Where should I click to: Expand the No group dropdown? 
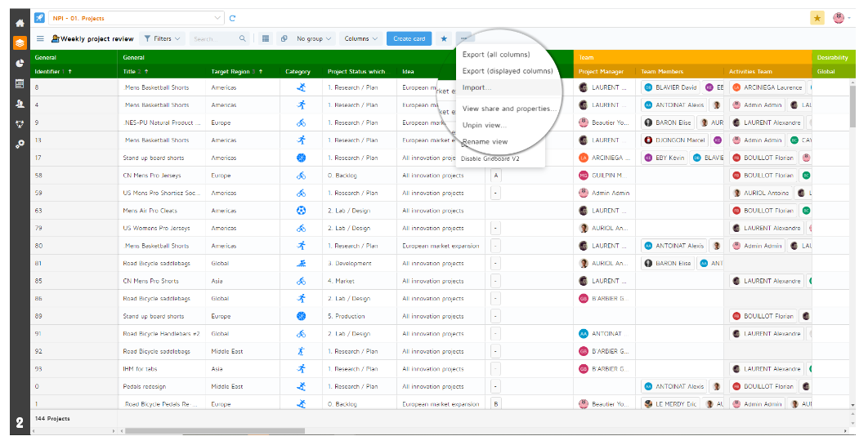point(313,38)
